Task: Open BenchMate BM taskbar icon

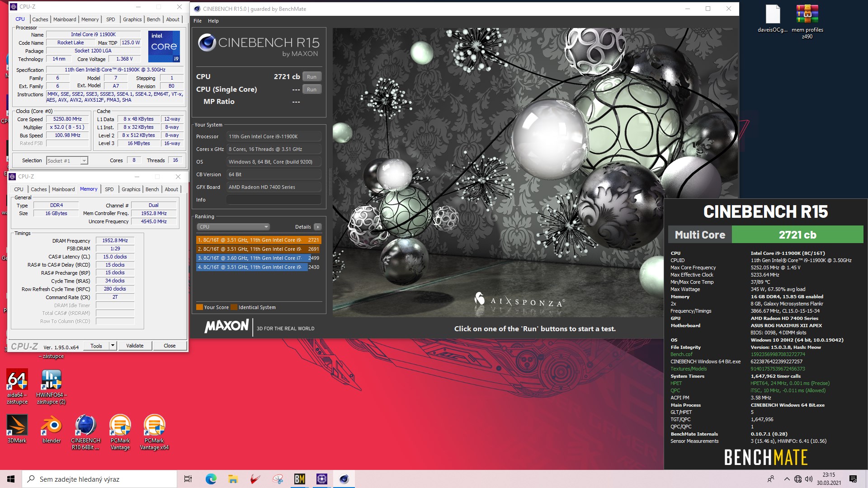Action: point(299,479)
